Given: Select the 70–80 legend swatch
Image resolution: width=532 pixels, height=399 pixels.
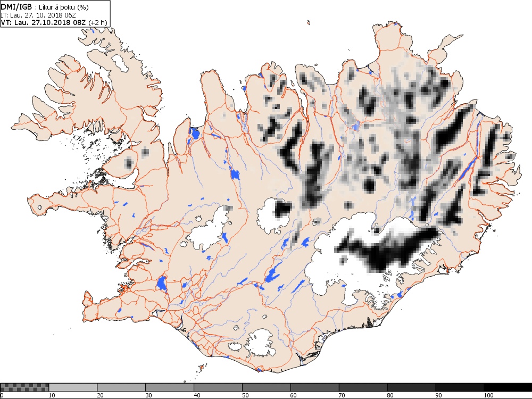Looking at the screenshot, I should 363,387.
